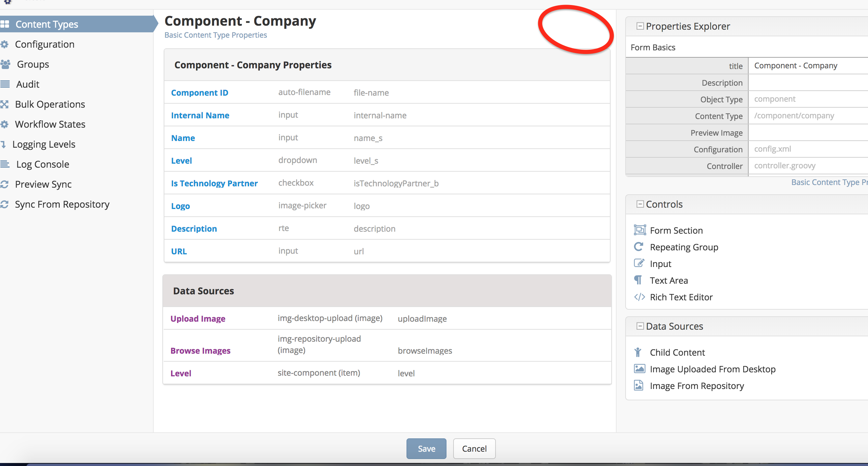Click the empty Description property field
This screenshot has height=466, width=868.
[808, 83]
